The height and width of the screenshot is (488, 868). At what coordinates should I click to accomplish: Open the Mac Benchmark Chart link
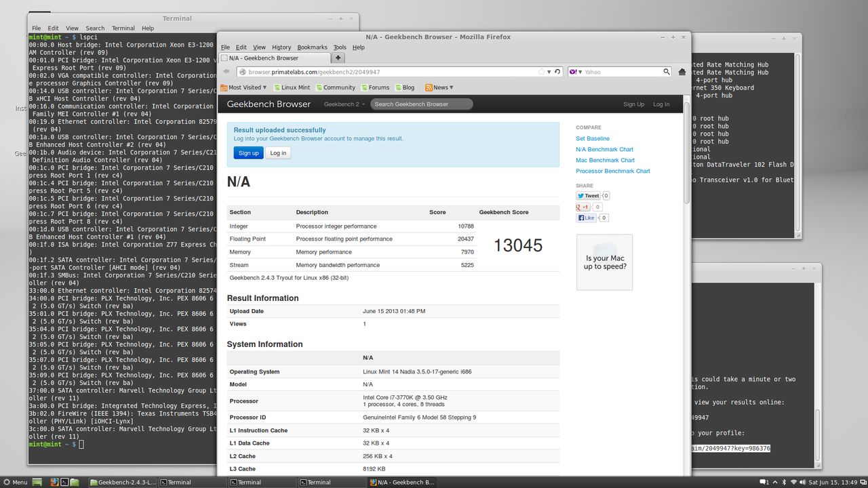(605, 160)
